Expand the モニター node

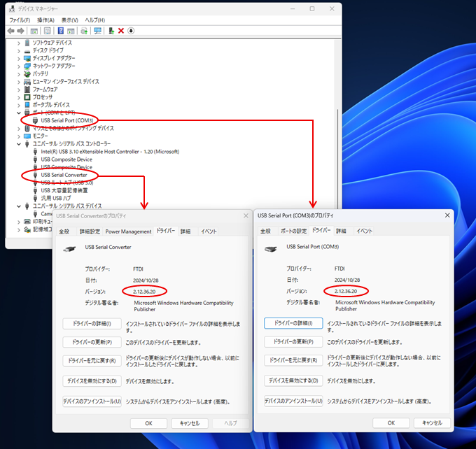pos(19,136)
